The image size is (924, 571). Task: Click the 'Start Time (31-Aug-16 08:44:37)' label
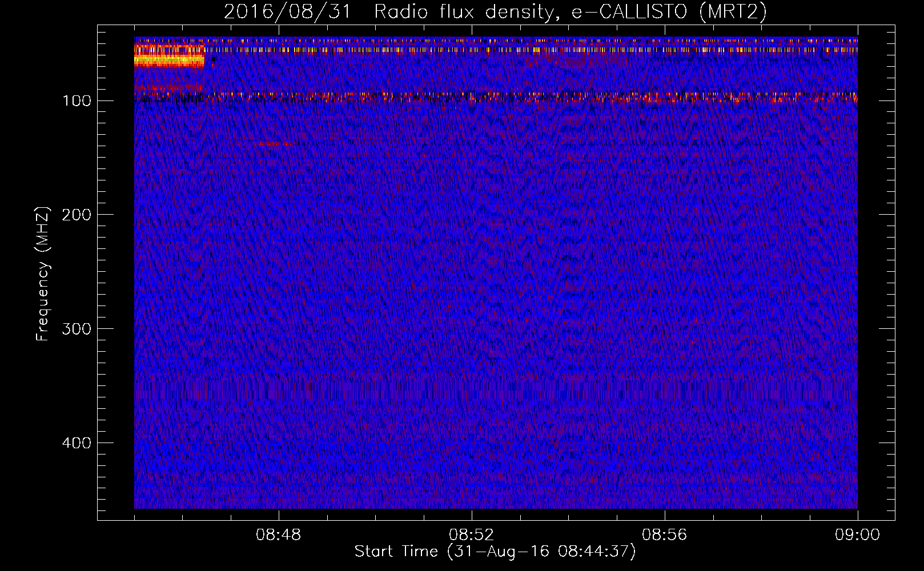[495, 552]
